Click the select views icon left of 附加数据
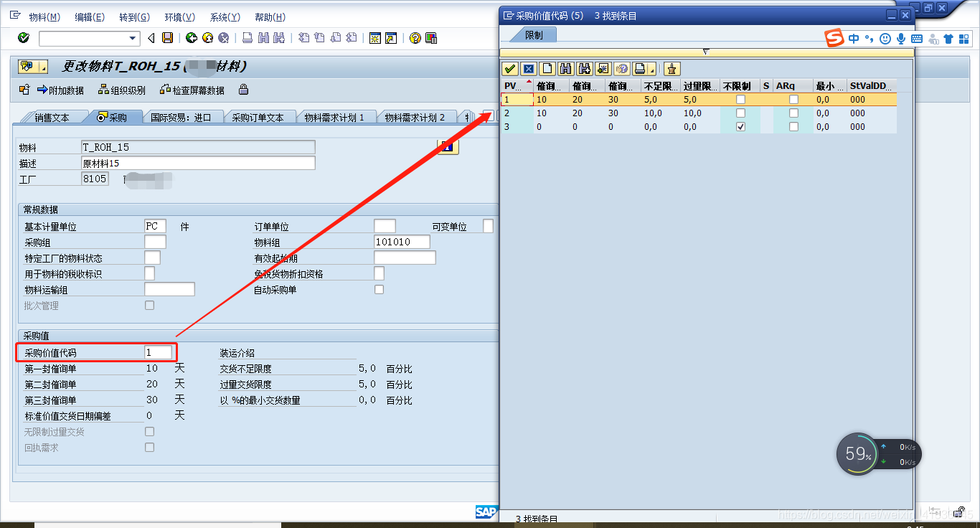Screen dimensions: 980x528 (x=24, y=90)
